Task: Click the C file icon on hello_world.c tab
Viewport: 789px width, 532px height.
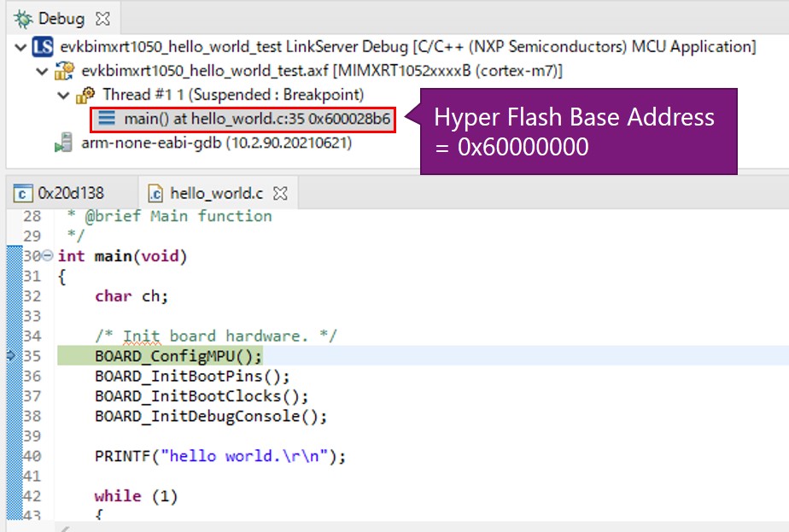Action: click(156, 194)
